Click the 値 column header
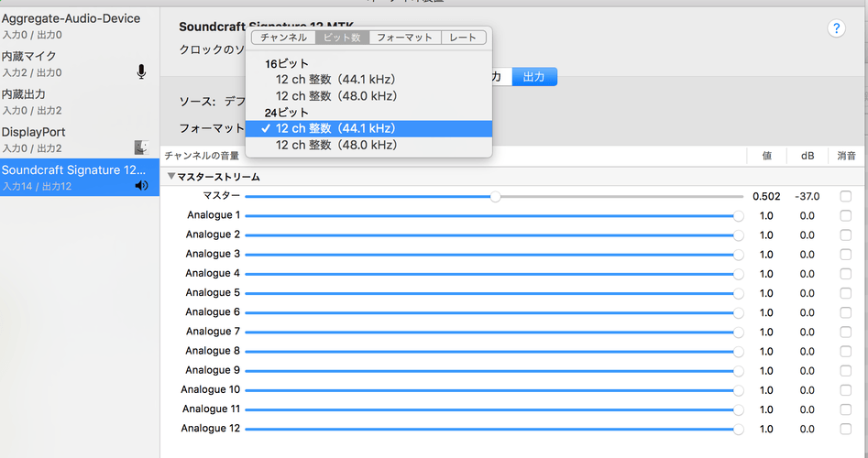This screenshot has height=458, width=868. (x=766, y=156)
